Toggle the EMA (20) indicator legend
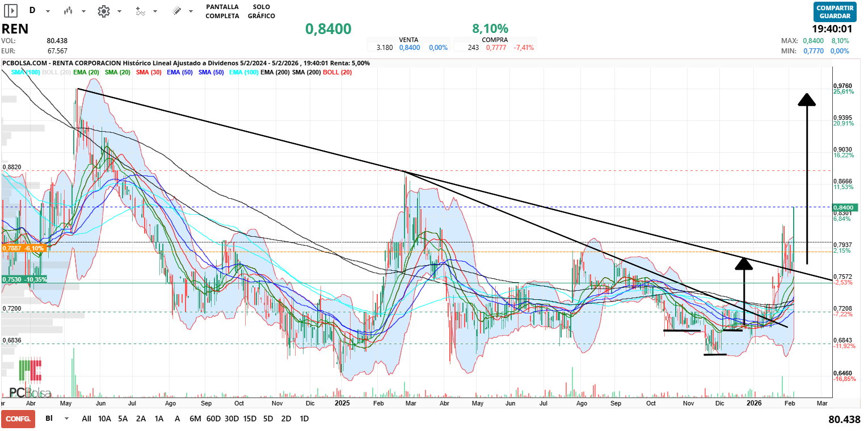 point(87,72)
